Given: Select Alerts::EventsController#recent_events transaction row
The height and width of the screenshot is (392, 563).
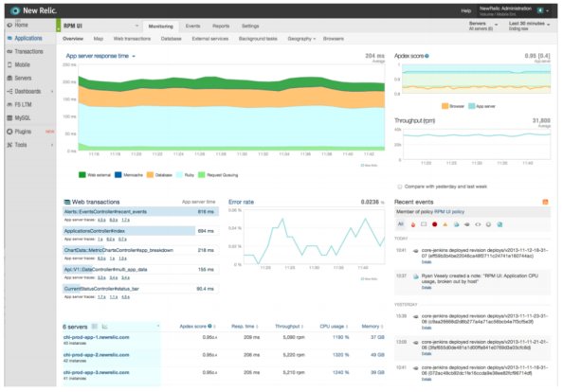Looking at the screenshot, I should 140,211.
